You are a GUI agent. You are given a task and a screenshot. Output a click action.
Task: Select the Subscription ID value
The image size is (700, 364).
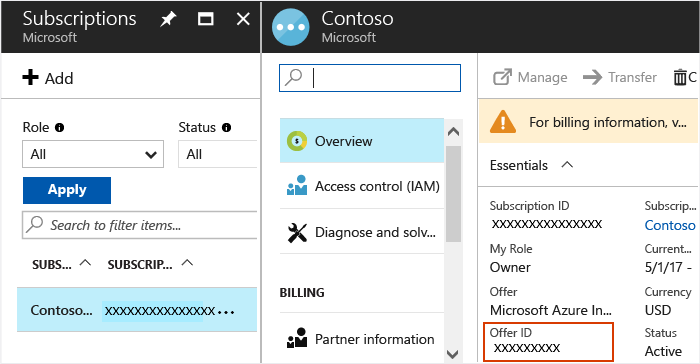click(547, 224)
